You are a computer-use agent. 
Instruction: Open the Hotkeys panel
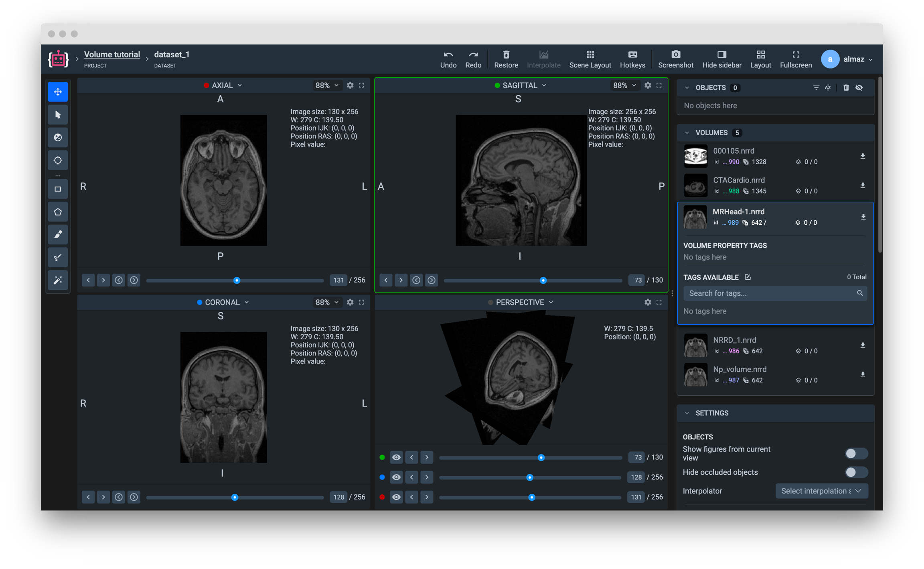(632, 59)
